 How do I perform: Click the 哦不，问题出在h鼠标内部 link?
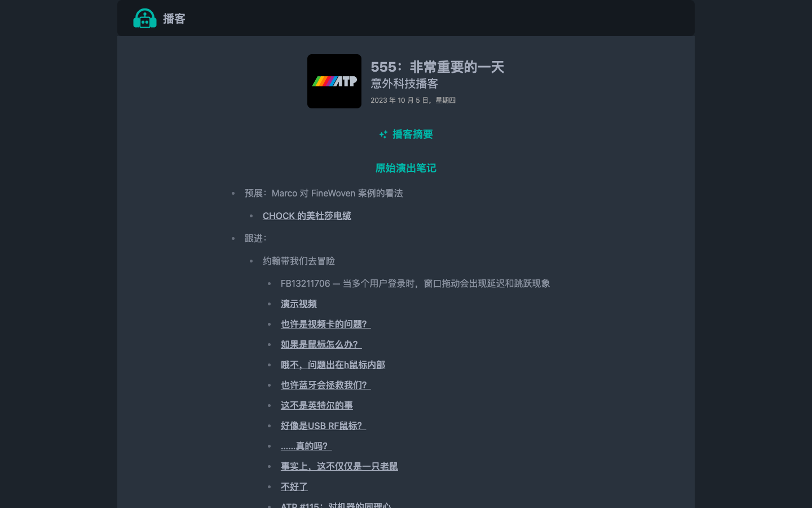(x=333, y=365)
